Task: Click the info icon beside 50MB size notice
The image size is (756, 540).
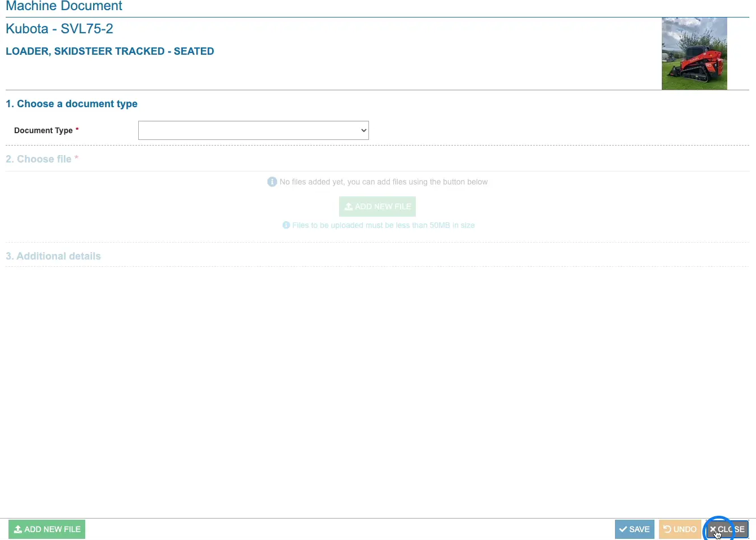Action: pos(286,225)
